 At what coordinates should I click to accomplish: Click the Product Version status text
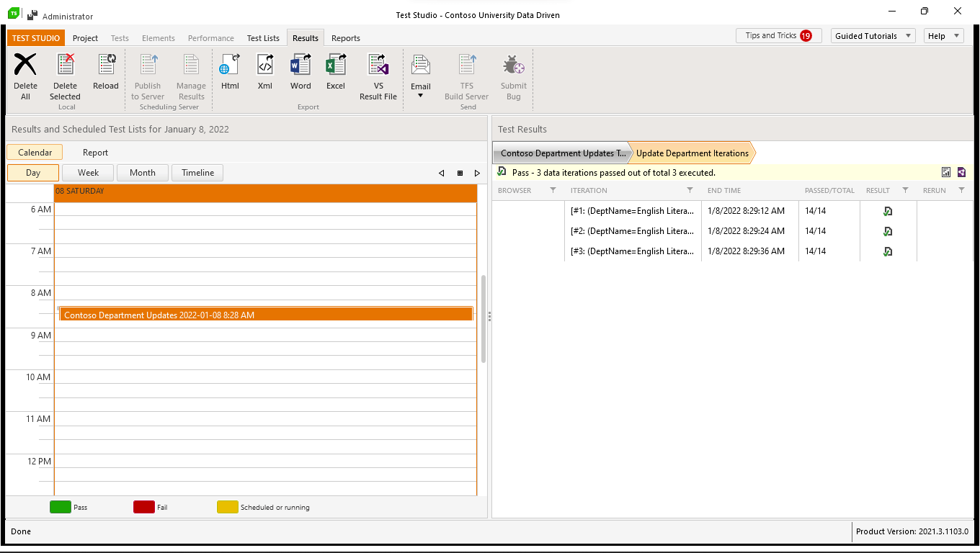[x=912, y=531]
